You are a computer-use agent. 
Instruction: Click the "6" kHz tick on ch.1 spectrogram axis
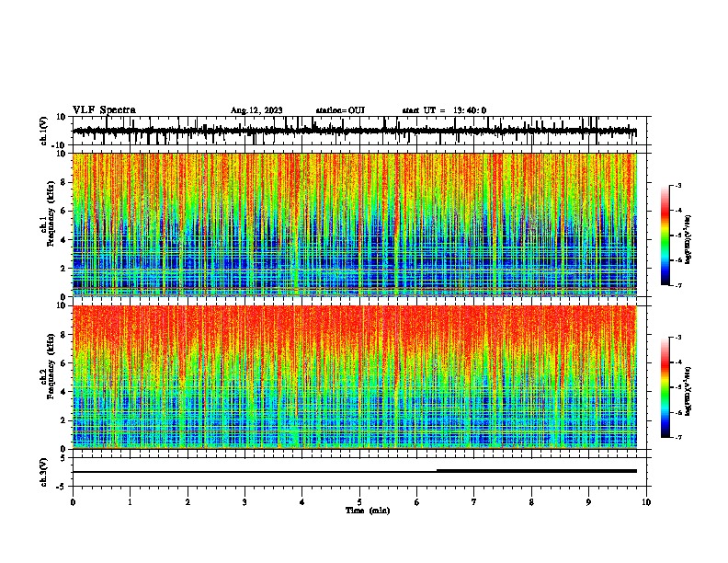pos(63,211)
